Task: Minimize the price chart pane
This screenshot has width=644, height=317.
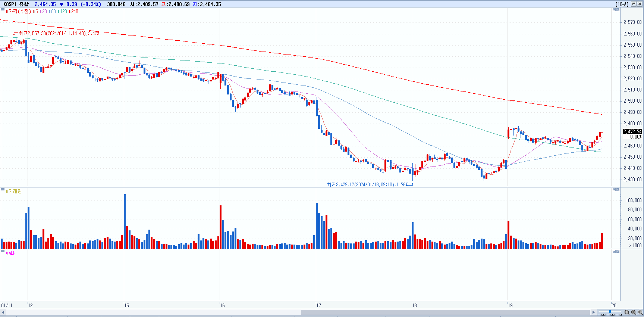Action: (614, 10)
